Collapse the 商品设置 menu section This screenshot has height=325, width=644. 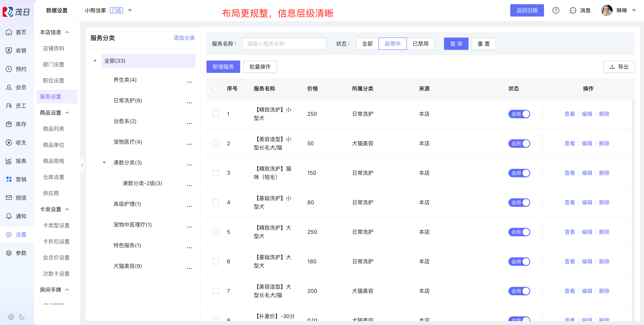67,113
